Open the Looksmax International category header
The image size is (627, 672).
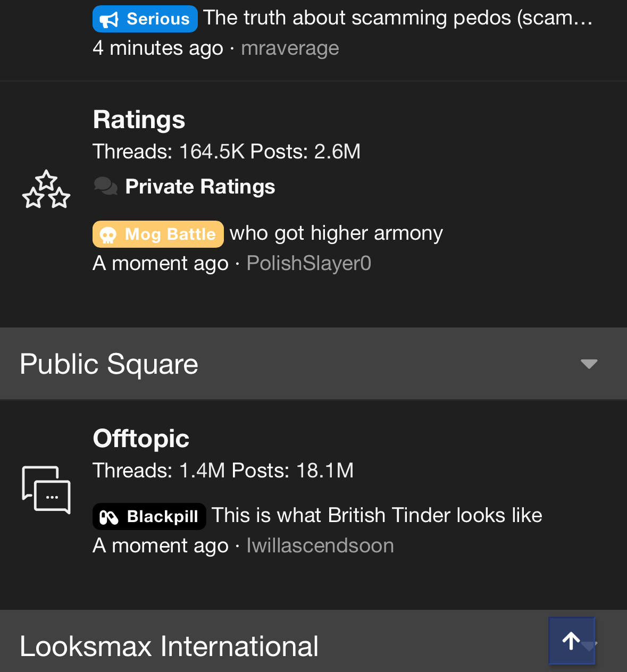[169, 646]
